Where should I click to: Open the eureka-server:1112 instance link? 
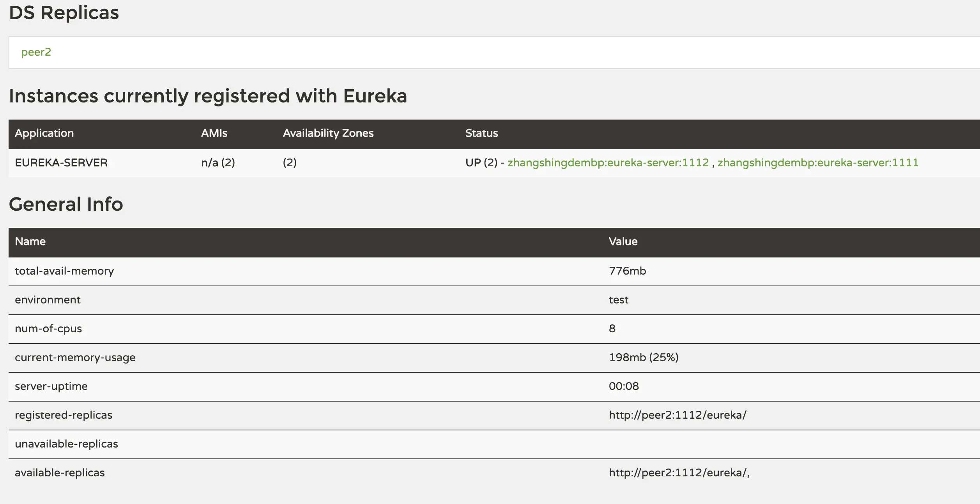click(x=608, y=162)
